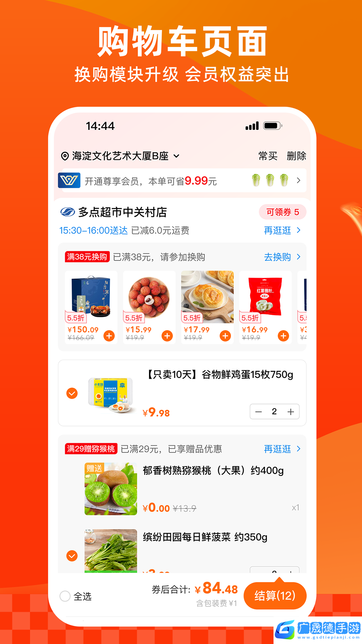The height and width of the screenshot is (644, 362).
Task: Decrease egg quantity with minus
Action: [x=258, y=412]
